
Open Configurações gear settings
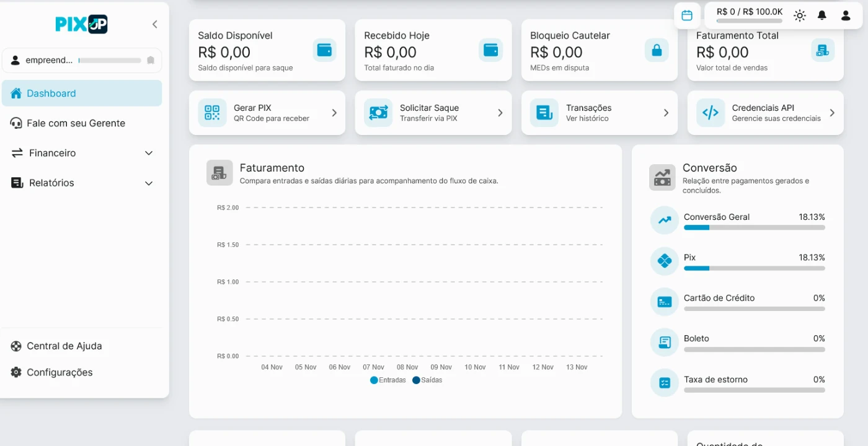tap(60, 372)
